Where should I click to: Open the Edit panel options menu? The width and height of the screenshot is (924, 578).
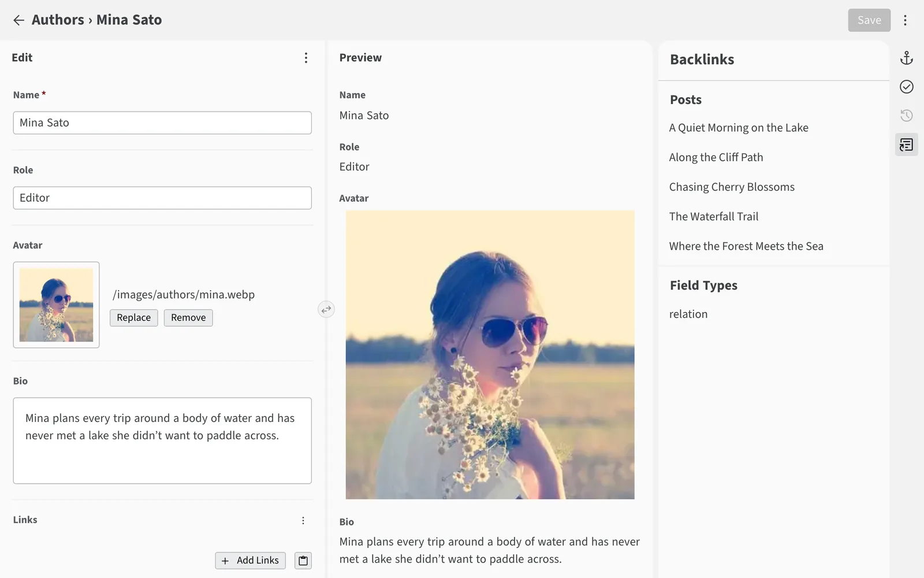[x=306, y=58]
